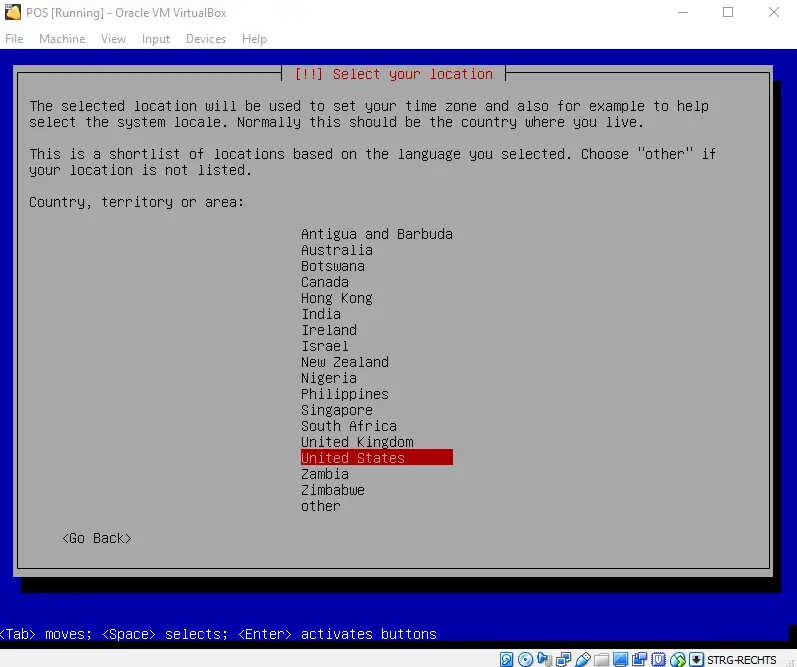Select the "other" location entry
Image resolution: width=797 pixels, height=667 pixels.
pos(321,506)
